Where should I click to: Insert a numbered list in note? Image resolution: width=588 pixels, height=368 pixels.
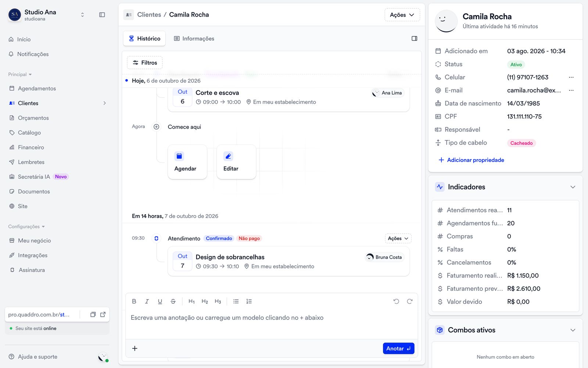click(x=249, y=301)
